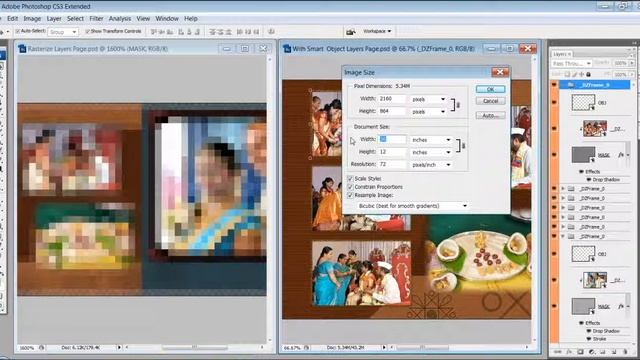640x360 pixels.
Task: Click the Distribute vertical centers icon
Action: click(x=220, y=32)
